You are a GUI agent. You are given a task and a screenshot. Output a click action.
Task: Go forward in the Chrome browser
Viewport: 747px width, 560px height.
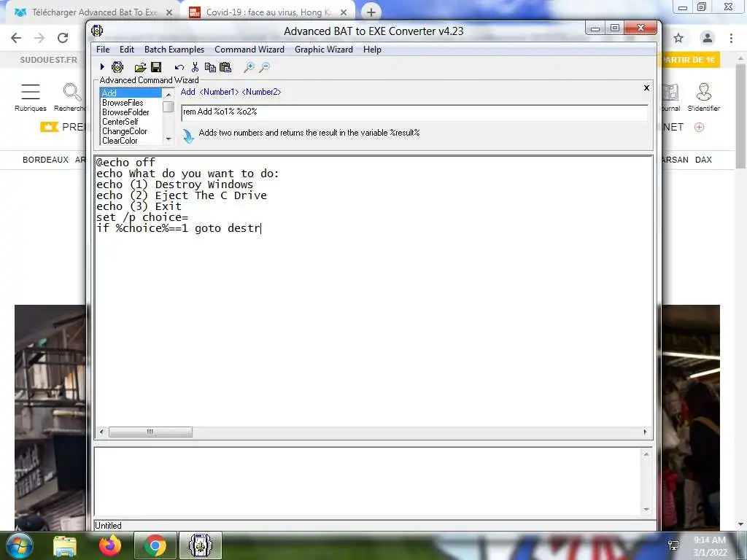39,38
